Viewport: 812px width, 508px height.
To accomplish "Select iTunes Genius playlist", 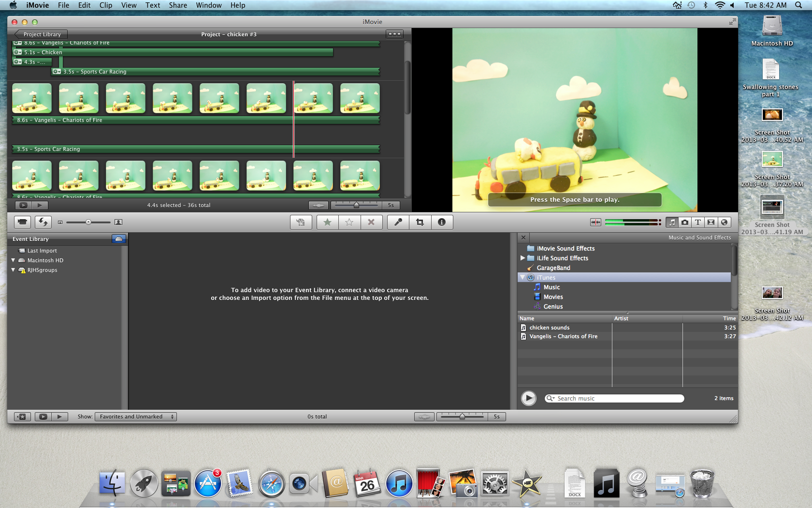I will click(x=553, y=306).
